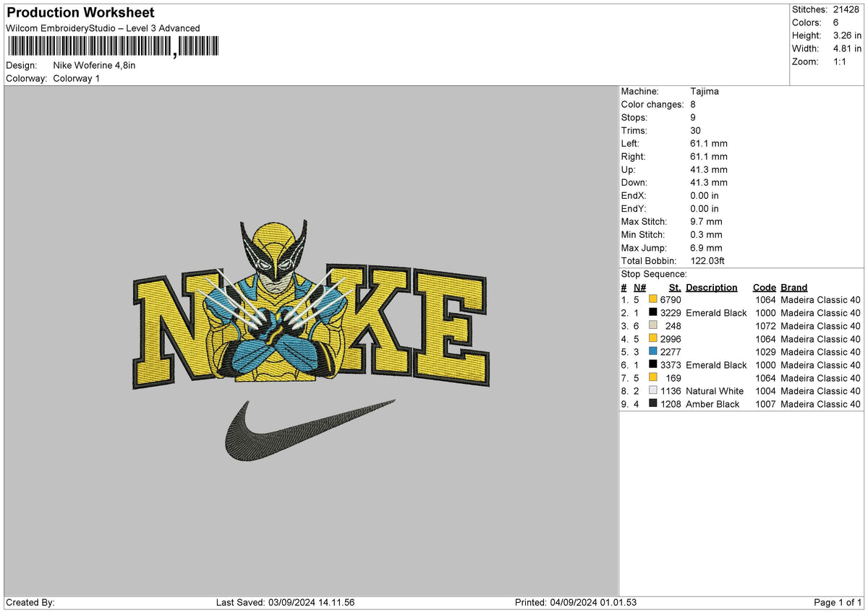Select stitch count 2996 in stop 4
The image size is (868, 613).
click(671, 338)
